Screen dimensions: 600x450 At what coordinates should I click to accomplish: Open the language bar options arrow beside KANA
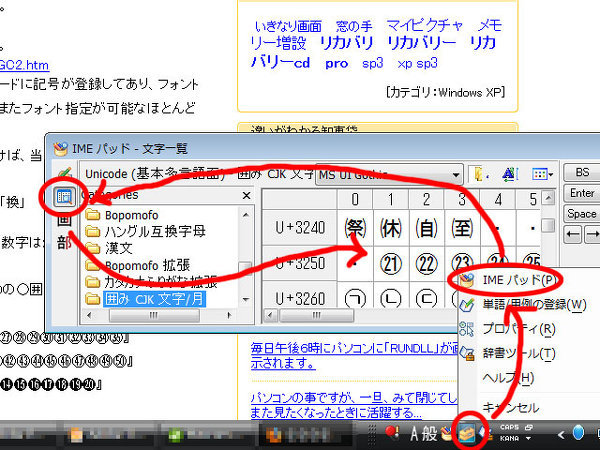528,439
